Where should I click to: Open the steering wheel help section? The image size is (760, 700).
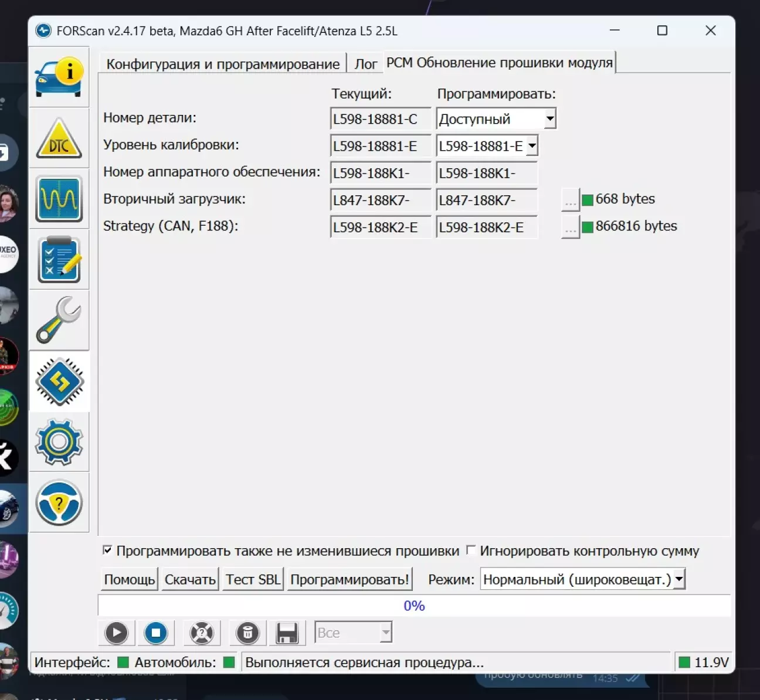tap(59, 503)
